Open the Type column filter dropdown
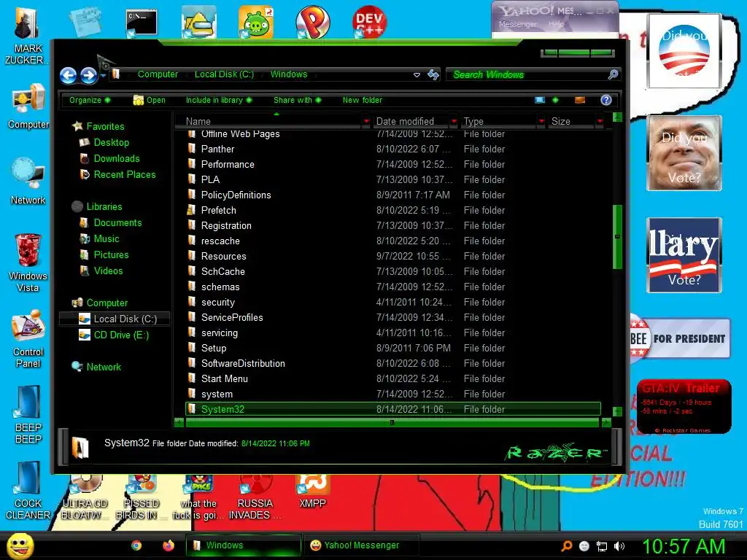This screenshot has width=747, height=560. [542, 122]
